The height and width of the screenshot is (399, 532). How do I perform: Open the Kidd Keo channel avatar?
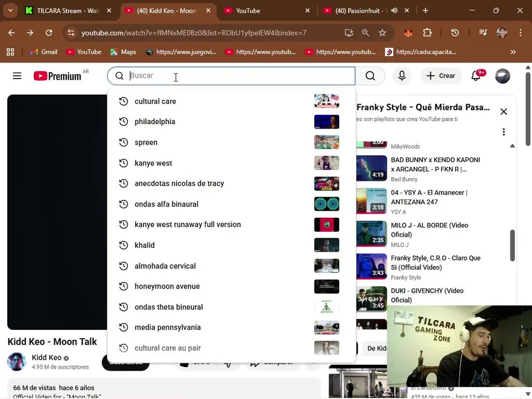click(16, 361)
